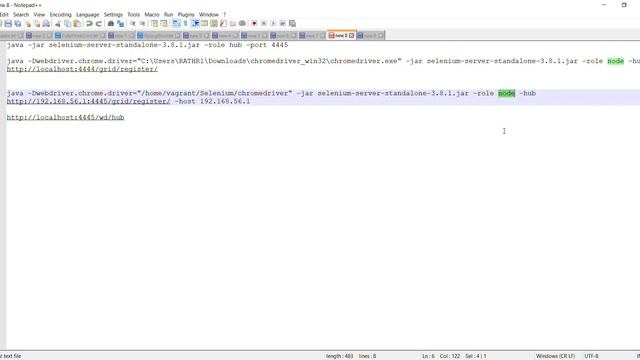Click the highlighted 'node' on the Windows chromedriver line
The image size is (640, 360).
click(616, 61)
